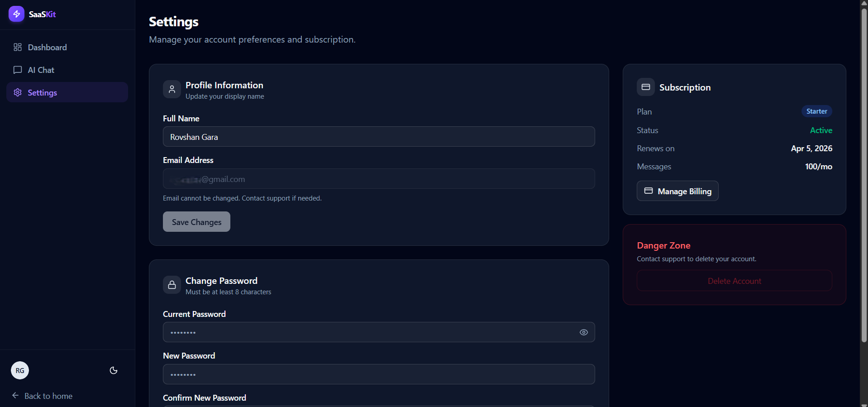868x407 pixels.
Task: Open the Dashboard sidebar item
Action: 67,47
